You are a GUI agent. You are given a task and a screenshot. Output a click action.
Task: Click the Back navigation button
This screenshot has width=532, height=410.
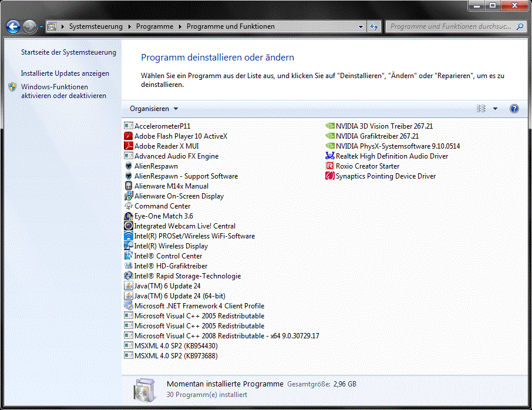14,26
